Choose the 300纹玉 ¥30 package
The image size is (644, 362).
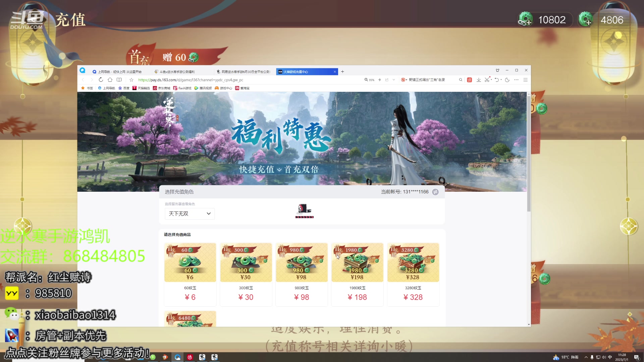coord(246,275)
